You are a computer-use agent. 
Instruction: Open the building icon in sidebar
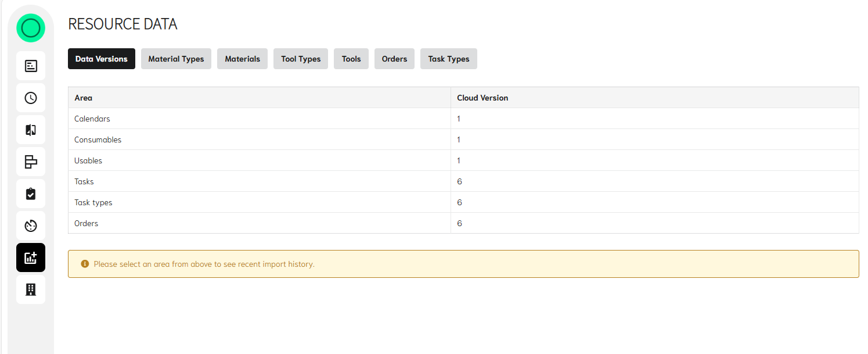pos(31,289)
